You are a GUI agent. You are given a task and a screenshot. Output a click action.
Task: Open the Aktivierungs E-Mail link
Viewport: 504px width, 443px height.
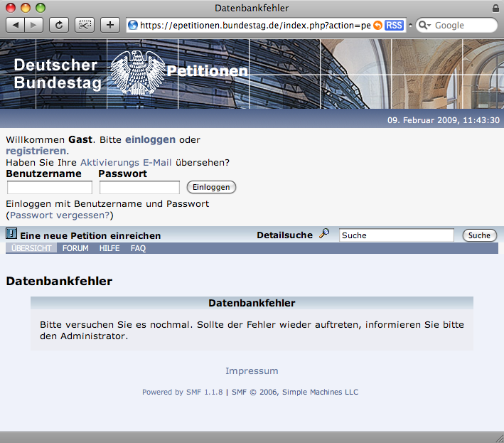(x=126, y=162)
